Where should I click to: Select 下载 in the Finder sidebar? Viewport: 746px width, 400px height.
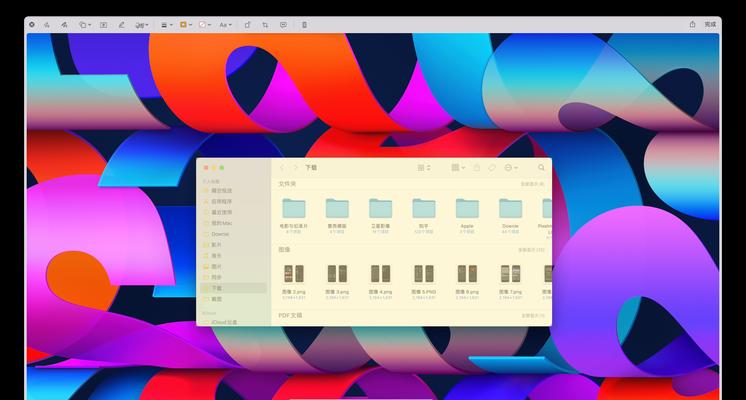234,288
